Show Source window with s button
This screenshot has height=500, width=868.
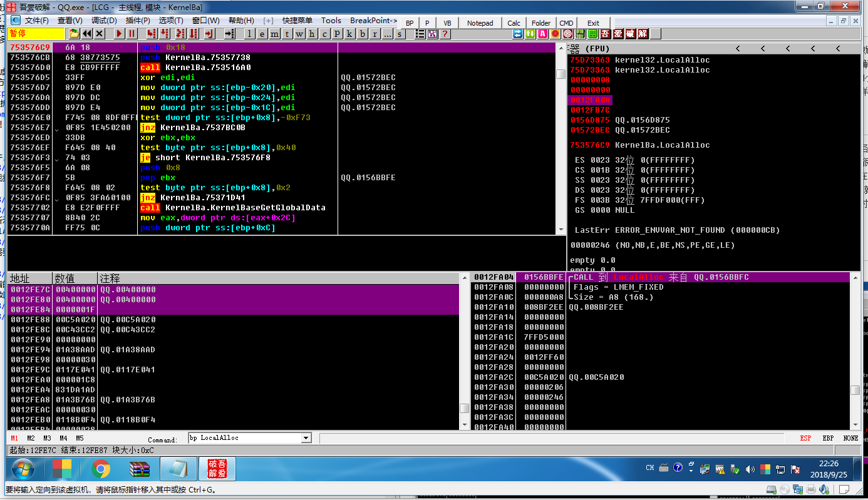click(400, 34)
